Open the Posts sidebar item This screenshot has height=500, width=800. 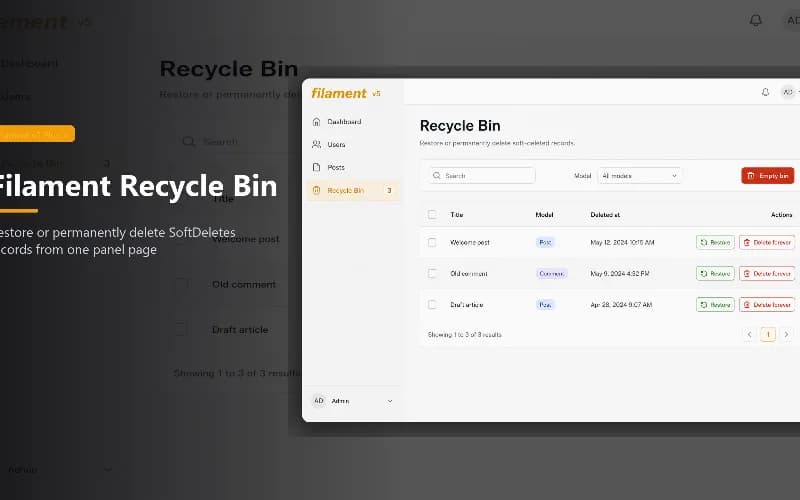click(x=352, y=167)
